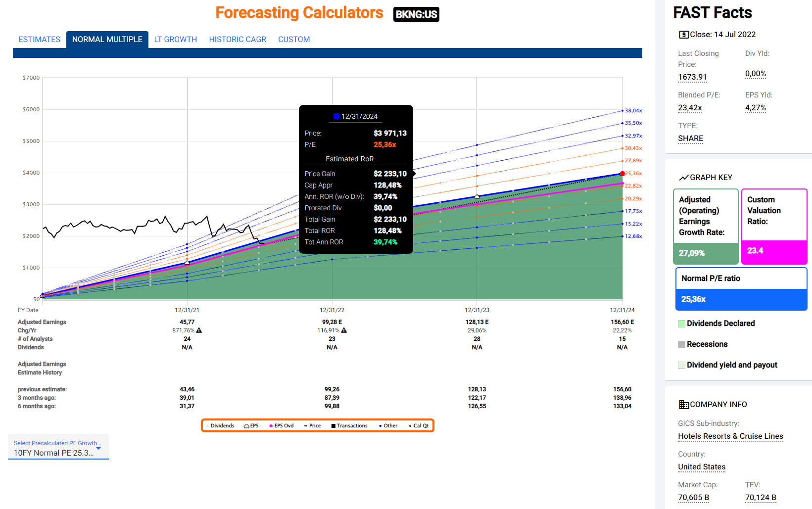Switch to the ESTIMATES tab
This screenshot has height=509, width=812.
[x=40, y=40]
